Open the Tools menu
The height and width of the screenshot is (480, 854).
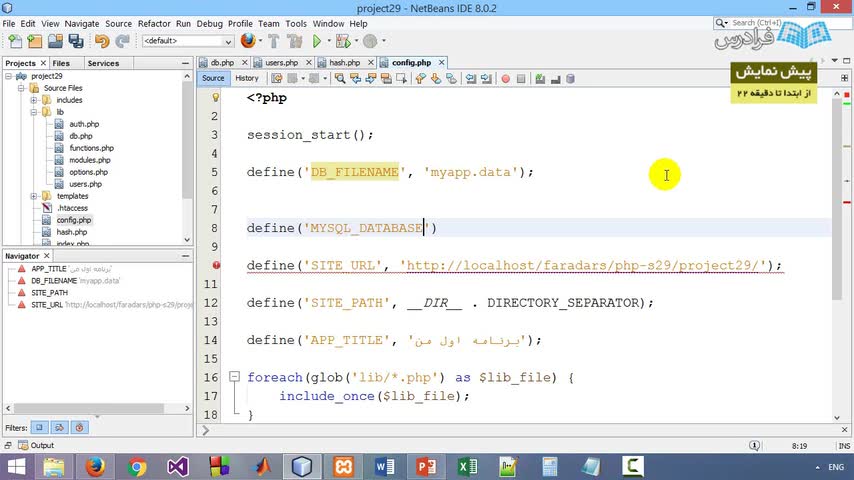click(x=296, y=23)
